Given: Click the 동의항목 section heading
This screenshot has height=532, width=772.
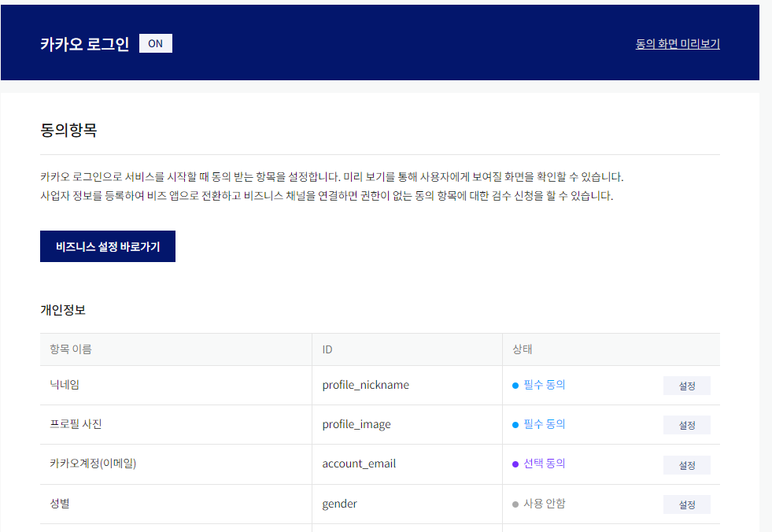Looking at the screenshot, I should coord(68,130).
